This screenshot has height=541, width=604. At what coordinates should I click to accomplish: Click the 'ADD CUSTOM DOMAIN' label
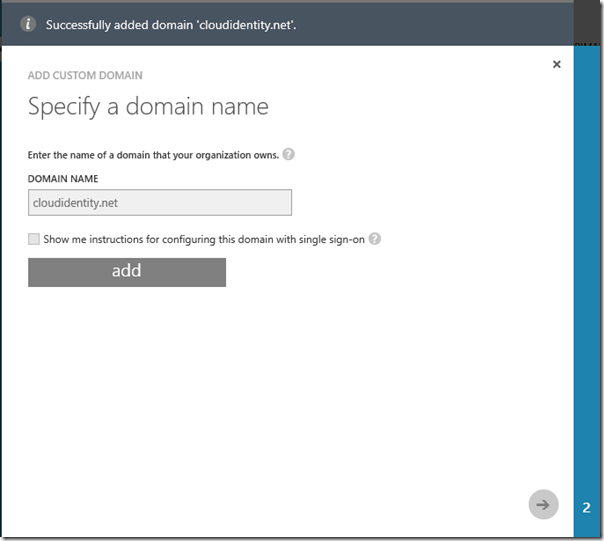coord(85,75)
